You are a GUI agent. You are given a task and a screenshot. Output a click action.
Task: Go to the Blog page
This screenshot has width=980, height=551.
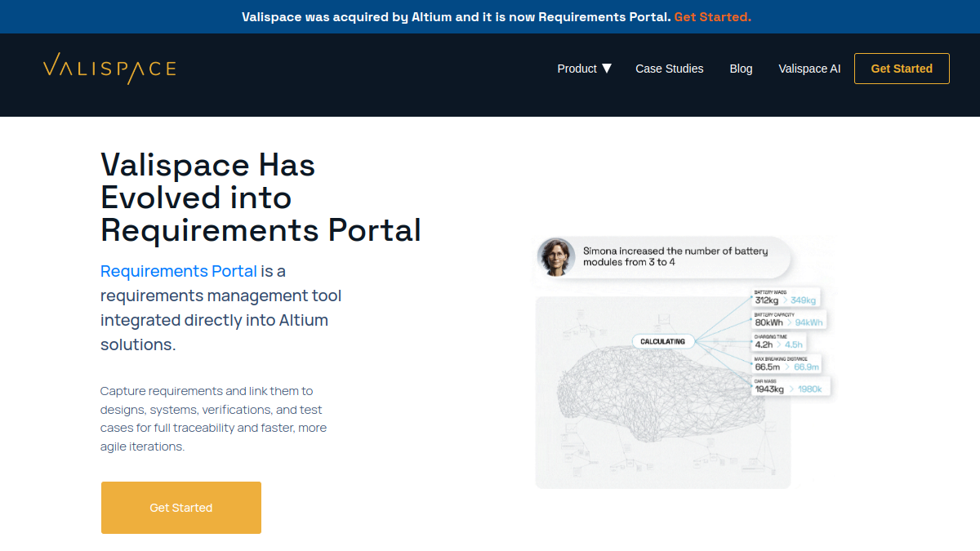pyautogui.click(x=741, y=69)
